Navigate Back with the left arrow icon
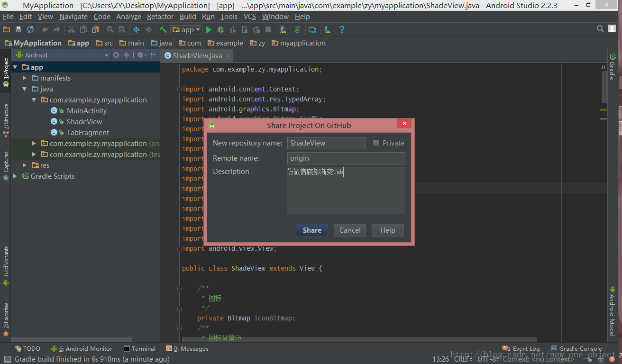This screenshot has height=364, width=622. [137, 29]
